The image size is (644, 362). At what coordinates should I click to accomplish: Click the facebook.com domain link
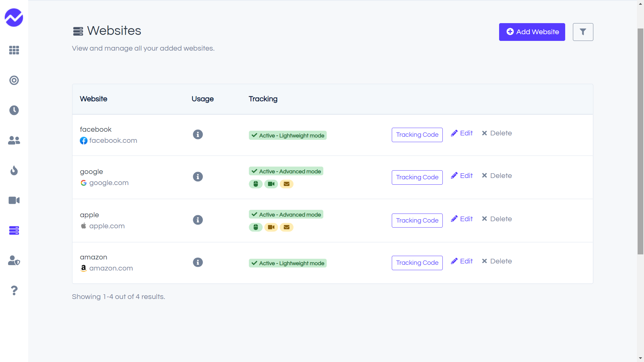click(x=113, y=140)
